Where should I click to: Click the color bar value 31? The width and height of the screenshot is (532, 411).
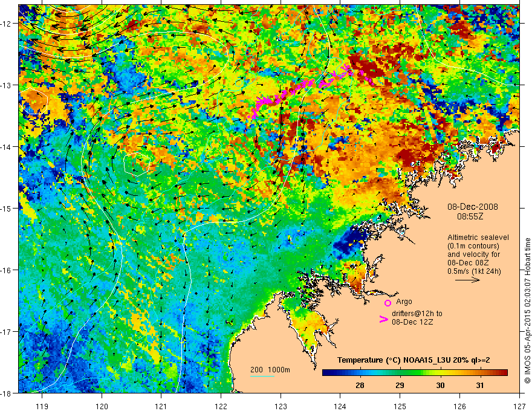tap(480, 386)
